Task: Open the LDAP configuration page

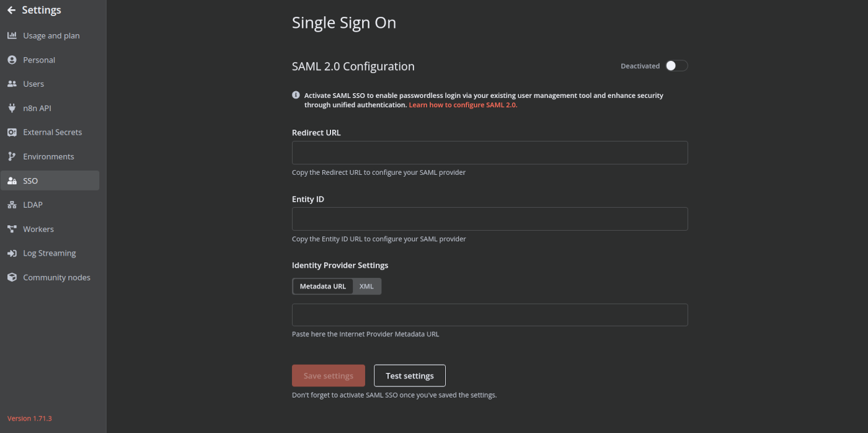Action: [x=33, y=204]
